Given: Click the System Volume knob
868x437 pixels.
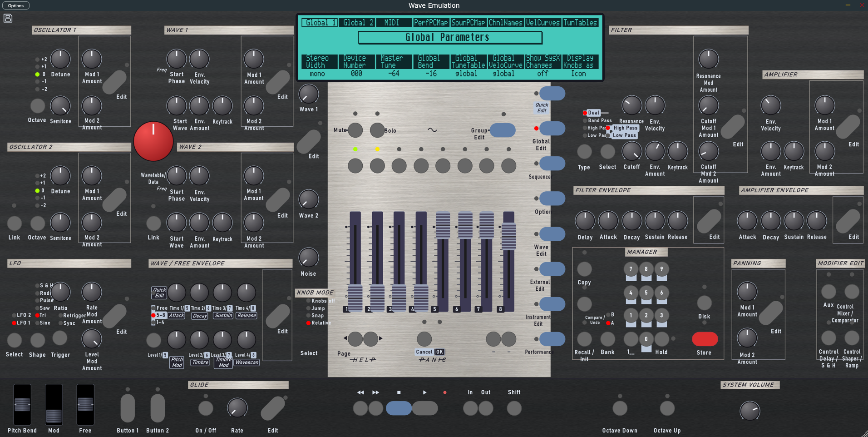Looking at the screenshot, I should tap(750, 410).
